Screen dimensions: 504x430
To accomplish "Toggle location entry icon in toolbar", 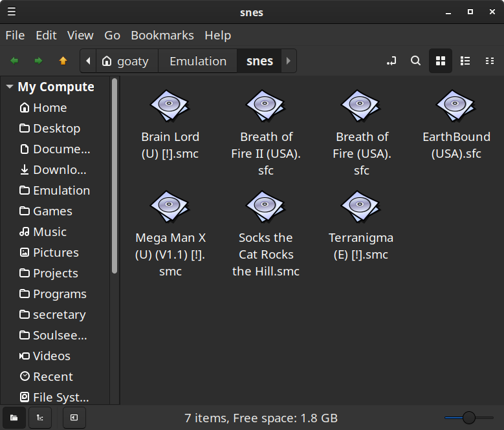I will (391, 61).
